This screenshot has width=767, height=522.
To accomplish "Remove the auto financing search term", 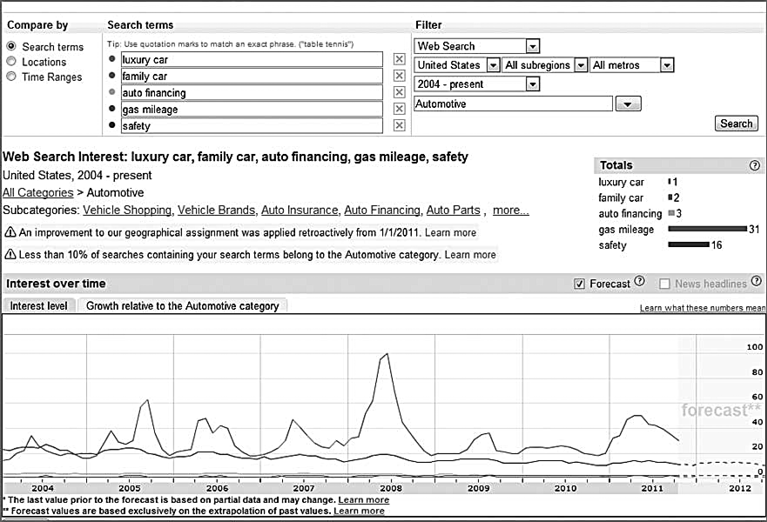I will [x=399, y=92].
